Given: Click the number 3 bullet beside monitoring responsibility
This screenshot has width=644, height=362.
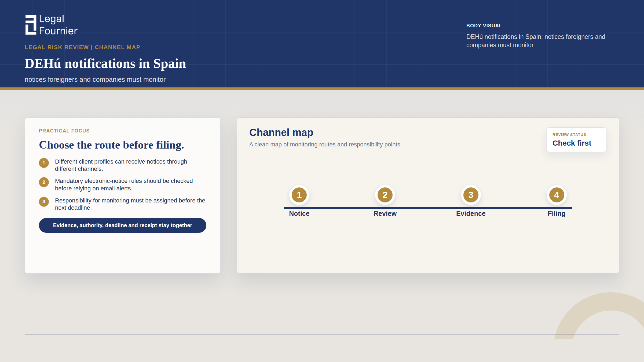Looking at the screenshot, I should (x=44, y=202).
